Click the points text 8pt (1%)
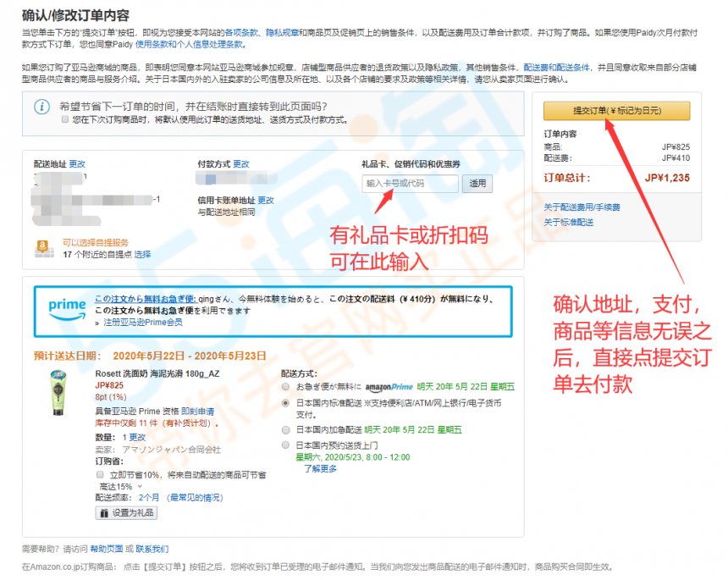 [111, 397]
